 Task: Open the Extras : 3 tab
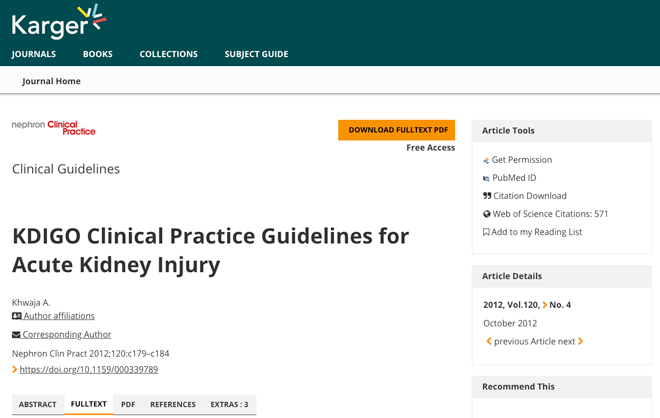229,404
